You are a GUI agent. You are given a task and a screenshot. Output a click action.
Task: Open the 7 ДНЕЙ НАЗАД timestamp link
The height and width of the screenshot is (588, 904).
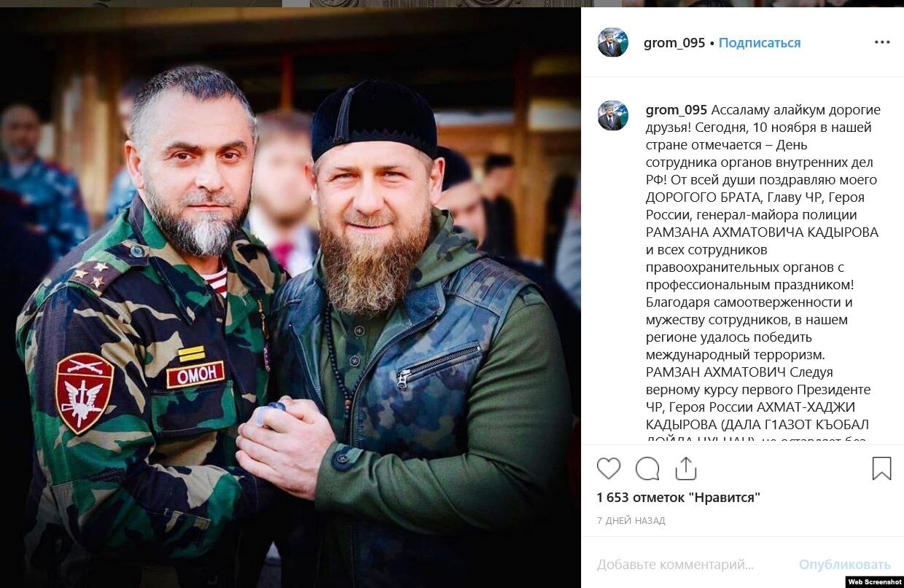[x=631, y=521]
